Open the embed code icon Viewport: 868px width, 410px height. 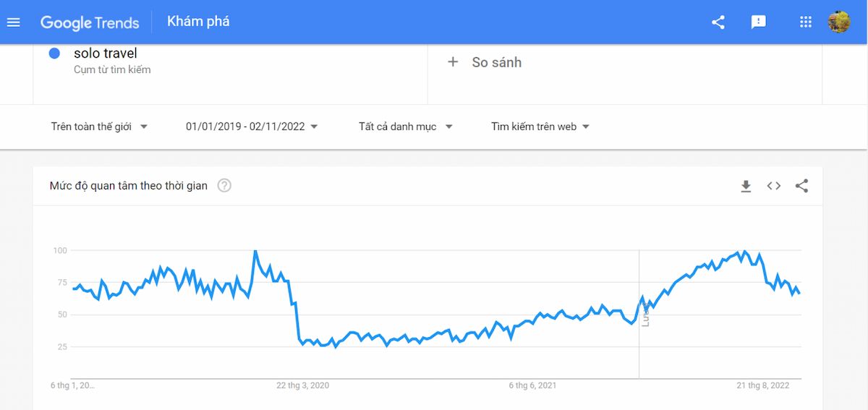[x=774, y=186]
